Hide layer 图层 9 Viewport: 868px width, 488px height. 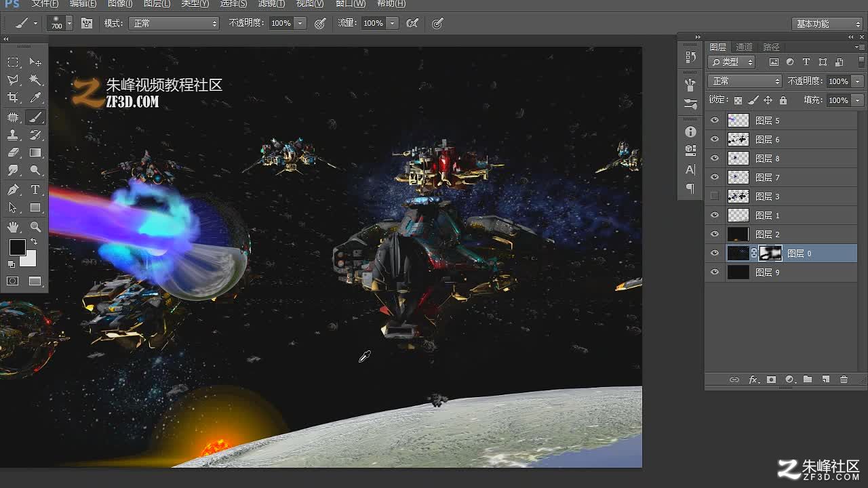pyautogui.click(x=714, y=272)
